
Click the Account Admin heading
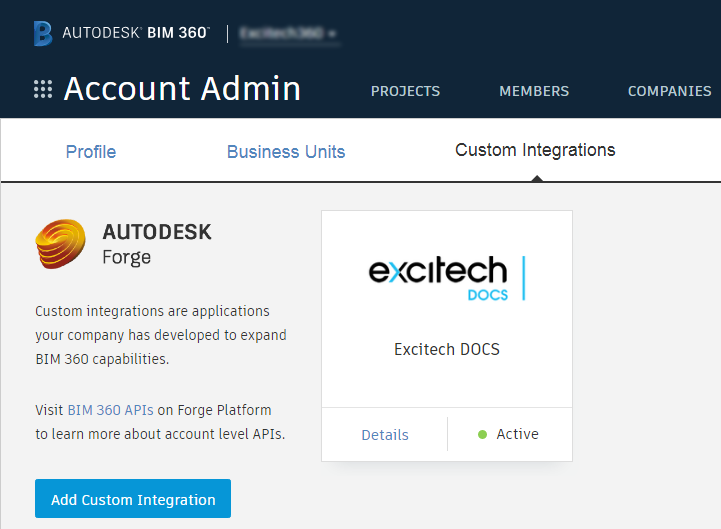click(x=182, y=89)
